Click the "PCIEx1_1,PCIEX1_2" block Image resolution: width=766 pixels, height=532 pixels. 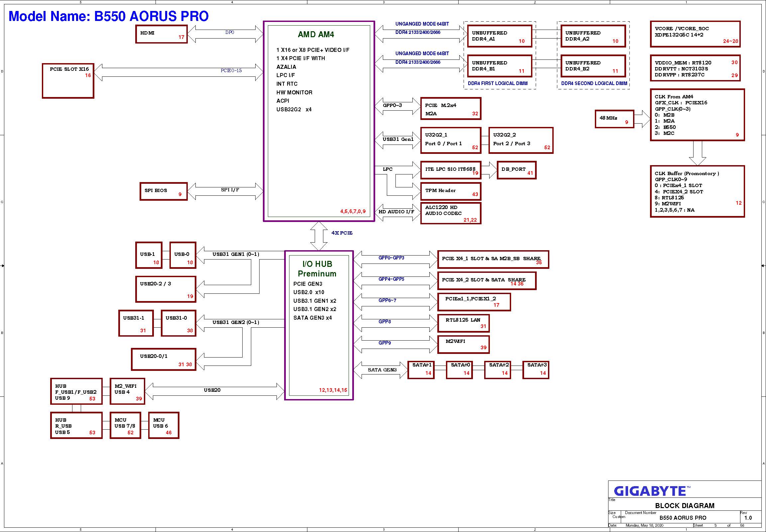click(474, 302)
